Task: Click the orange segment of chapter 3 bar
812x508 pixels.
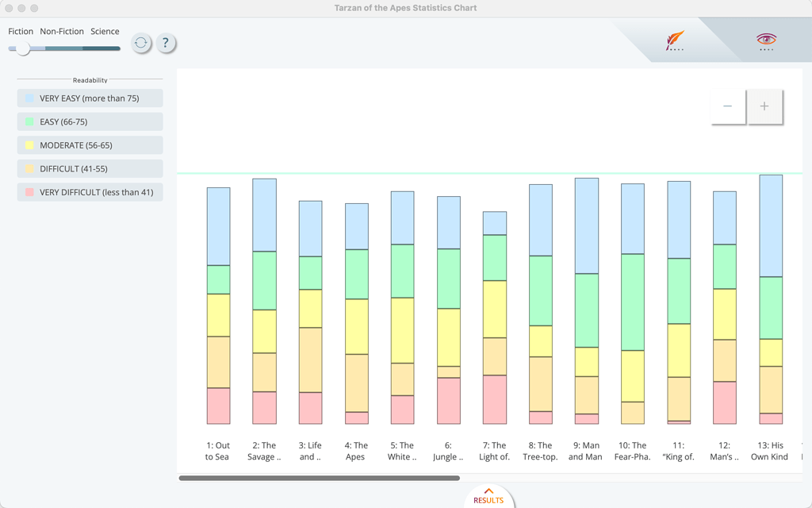Action: [x=310, y=360]
